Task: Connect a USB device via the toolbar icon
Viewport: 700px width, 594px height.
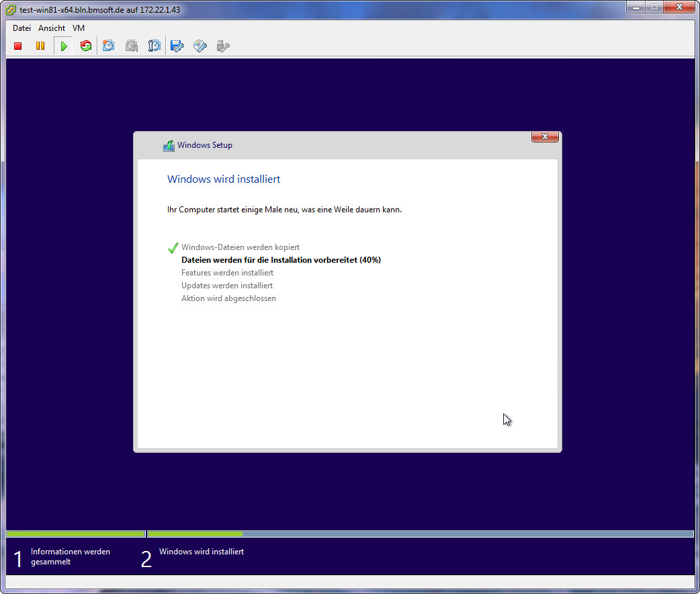Action: point(223,46)
